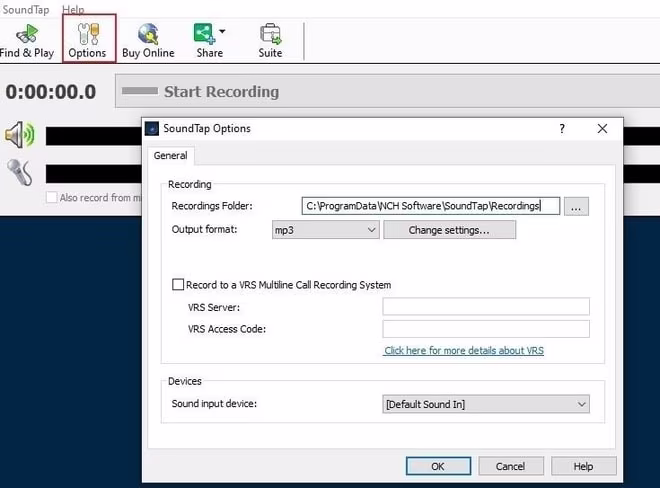The height and width of the screenshot is (488, 660).
Task: Open the SoundTap menu
Action: coord(25,9)
